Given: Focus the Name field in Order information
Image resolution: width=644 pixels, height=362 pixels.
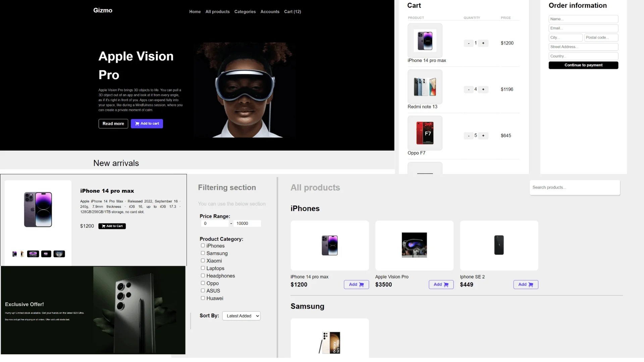Looking at the screenshot, I should pos(583,19).
